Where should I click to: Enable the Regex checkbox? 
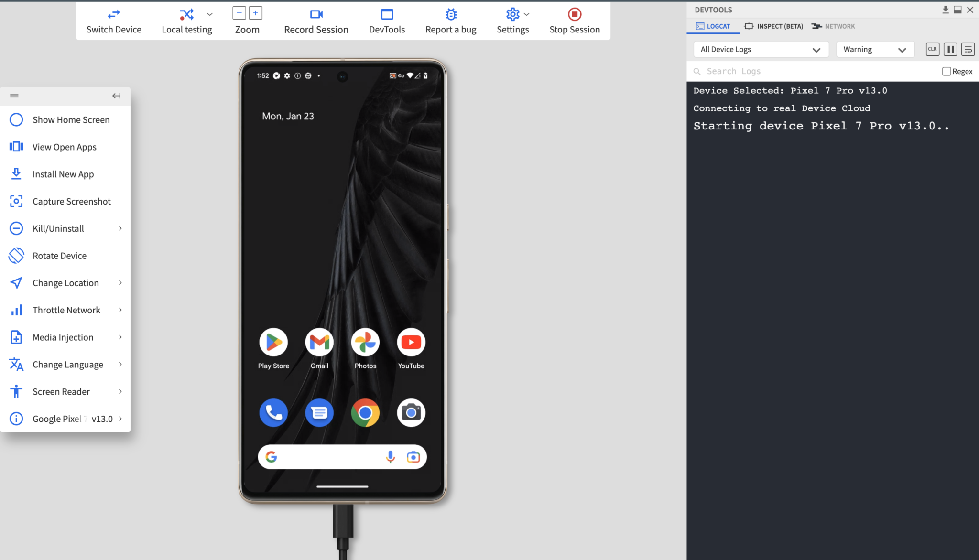[946, 71]
